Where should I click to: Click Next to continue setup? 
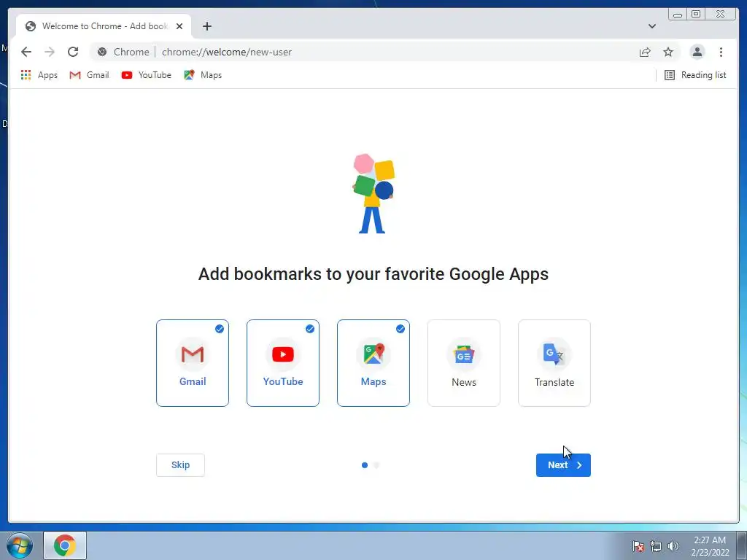click(x=563, y=464)
